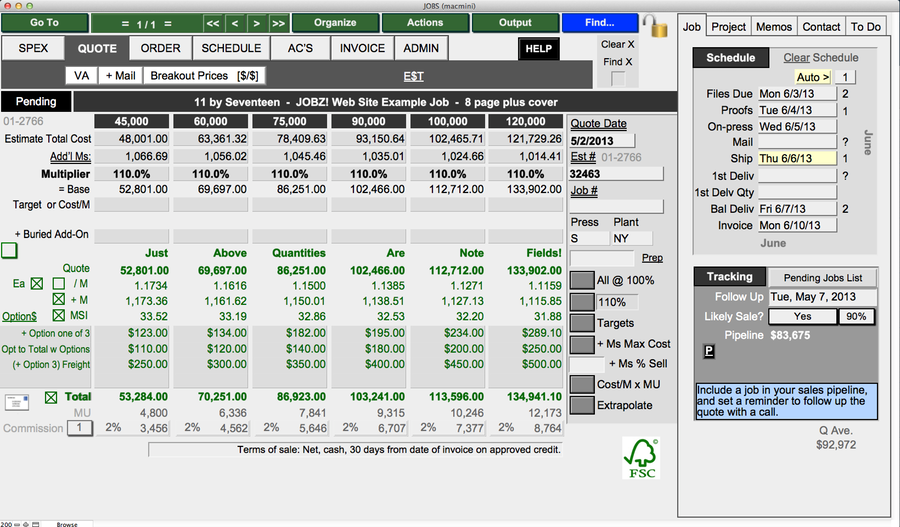900x527 pixels.
Task: Open the SCHEDULE tab
Action: point(231,48)
